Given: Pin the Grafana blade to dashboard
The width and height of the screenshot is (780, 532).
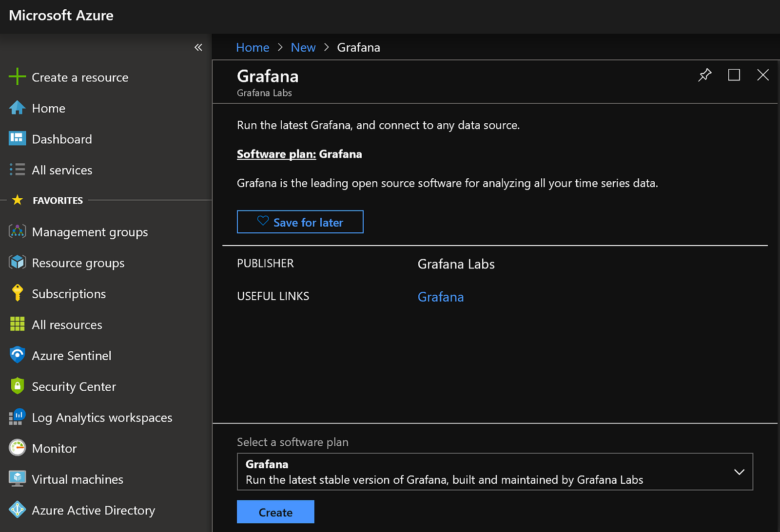Looking at the screenshot, I should (x=704, y=75).
